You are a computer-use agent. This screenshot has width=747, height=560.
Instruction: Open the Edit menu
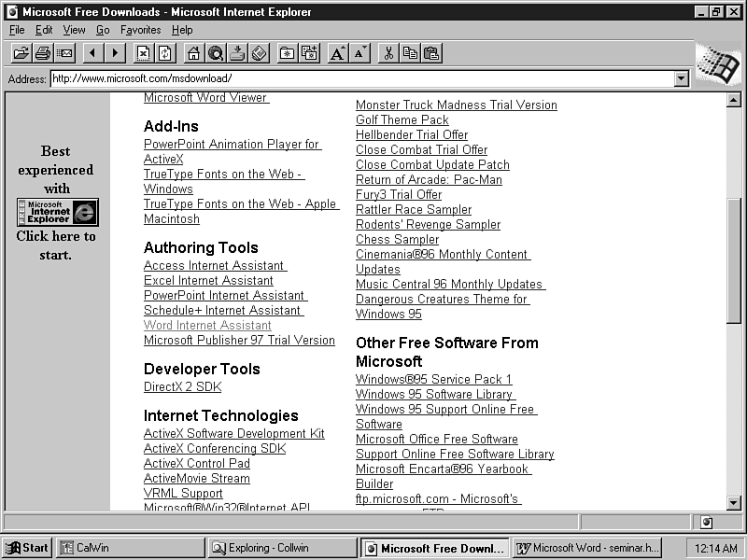(44, 30)
